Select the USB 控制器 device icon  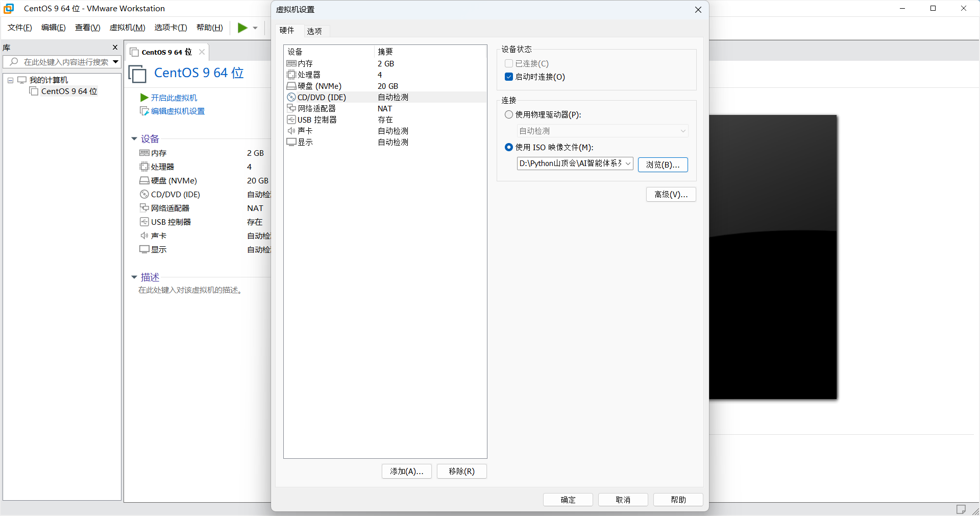coord(292,120)
